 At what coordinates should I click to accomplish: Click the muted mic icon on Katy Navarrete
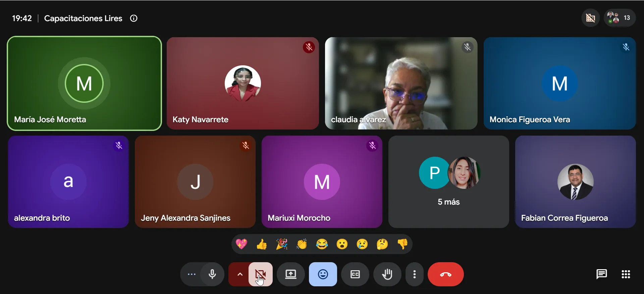click(309, 47)
